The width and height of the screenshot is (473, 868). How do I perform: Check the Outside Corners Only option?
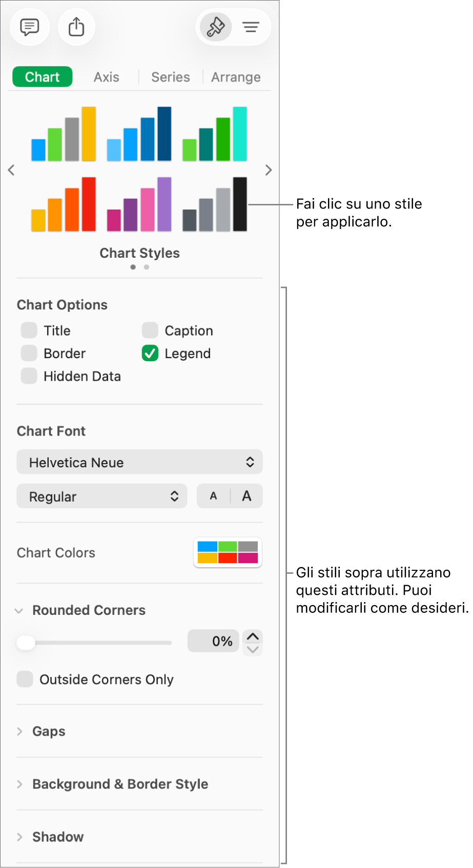pos(25,679)
